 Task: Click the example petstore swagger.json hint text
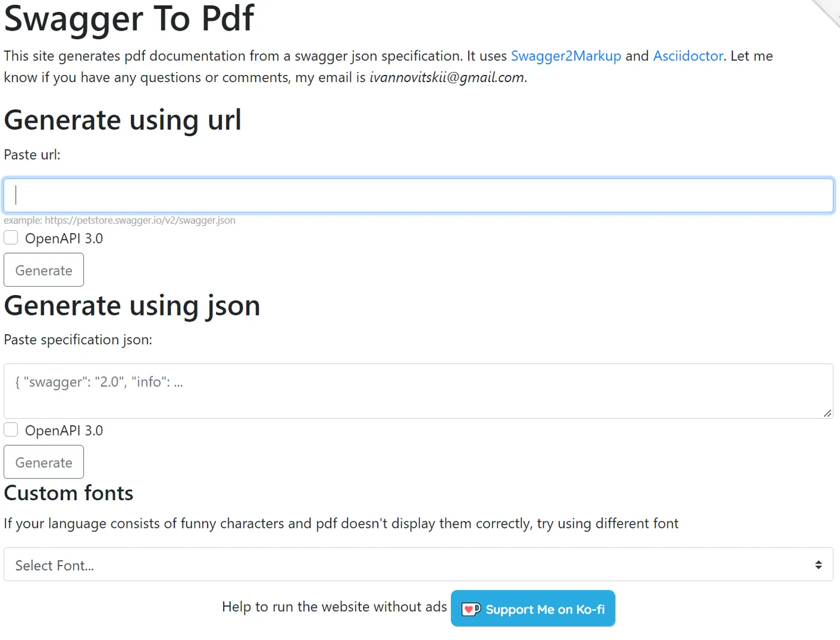pyautogui.click(x=119, y=220)
